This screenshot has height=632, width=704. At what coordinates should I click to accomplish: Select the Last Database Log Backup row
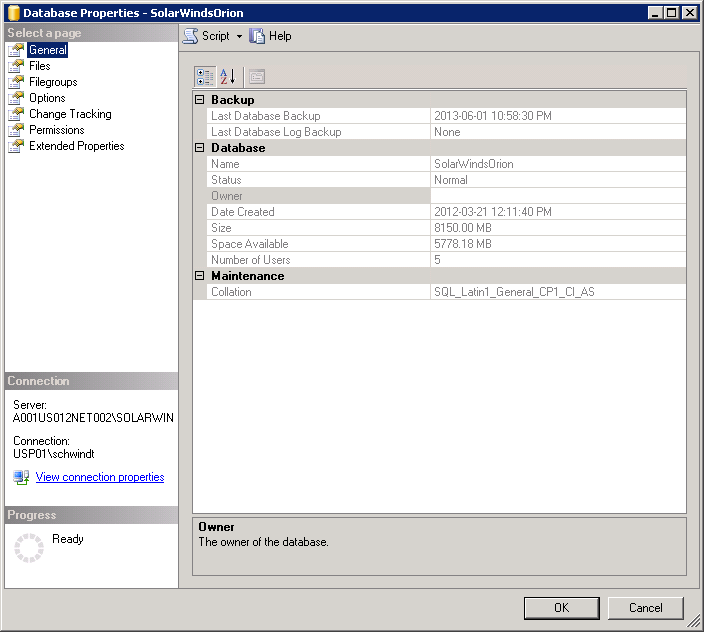(x=446, y=132)
